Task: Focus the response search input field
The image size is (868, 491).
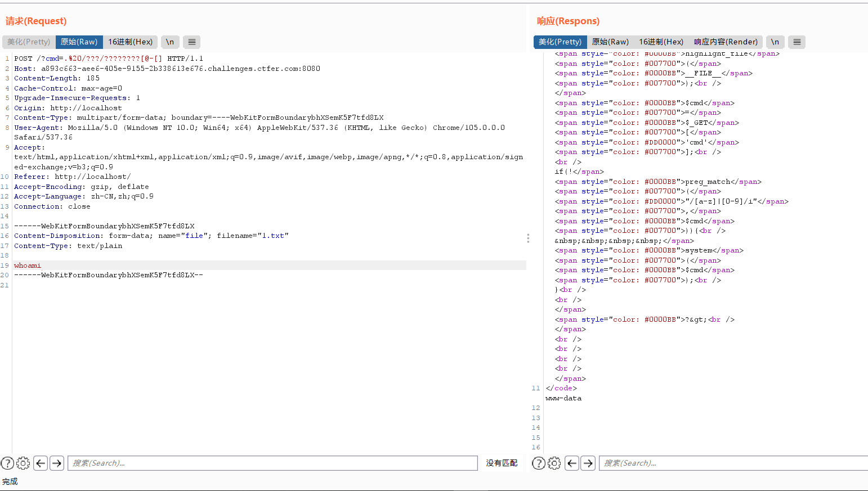Action: coord(733,463)
